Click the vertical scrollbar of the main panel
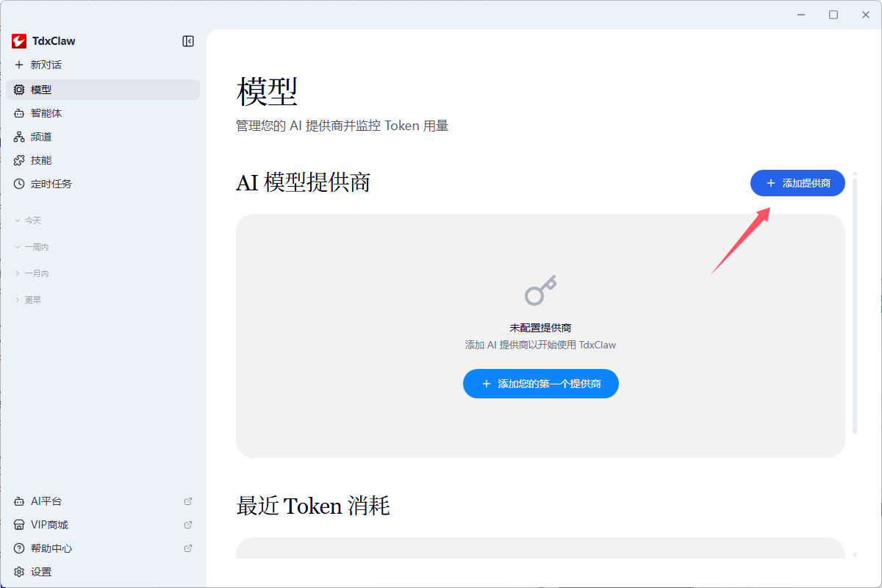This screenshot has height=588, width=882. (855, 305)
